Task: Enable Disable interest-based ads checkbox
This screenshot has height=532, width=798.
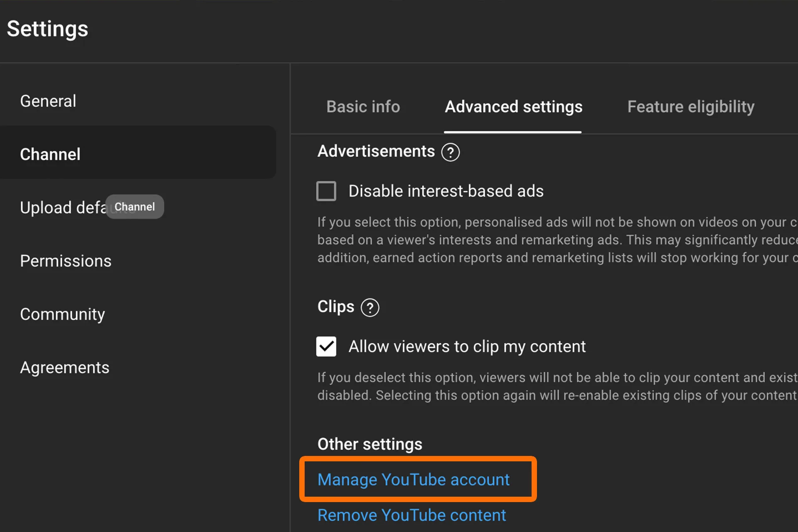Action: click(x=326, y=191)
